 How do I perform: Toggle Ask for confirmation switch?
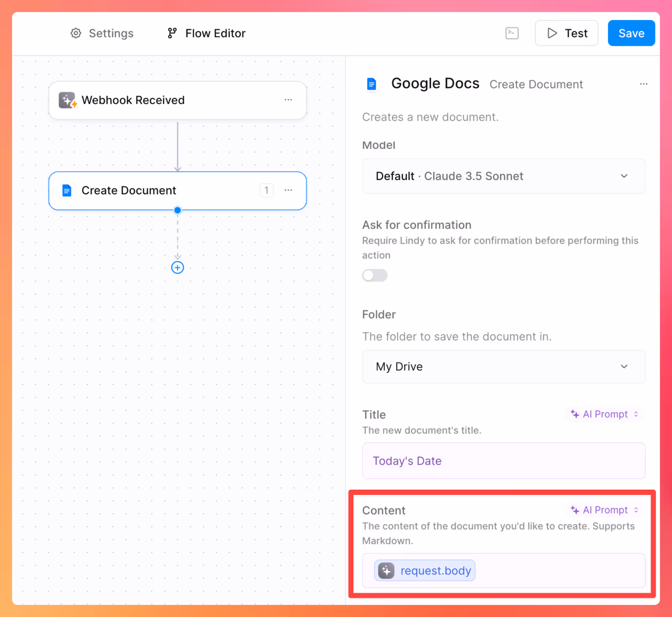coord(375,276)
